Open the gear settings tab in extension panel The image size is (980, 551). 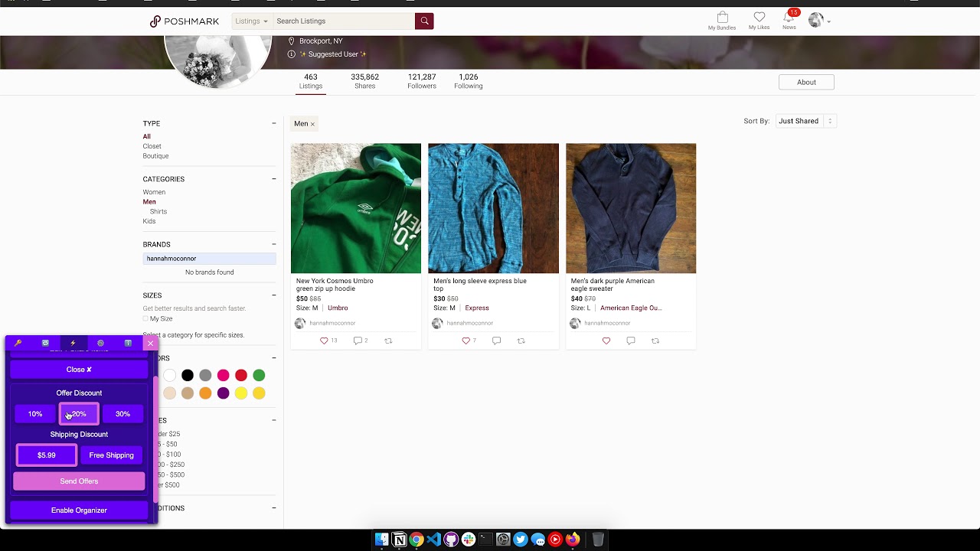[x=100, y=344]
